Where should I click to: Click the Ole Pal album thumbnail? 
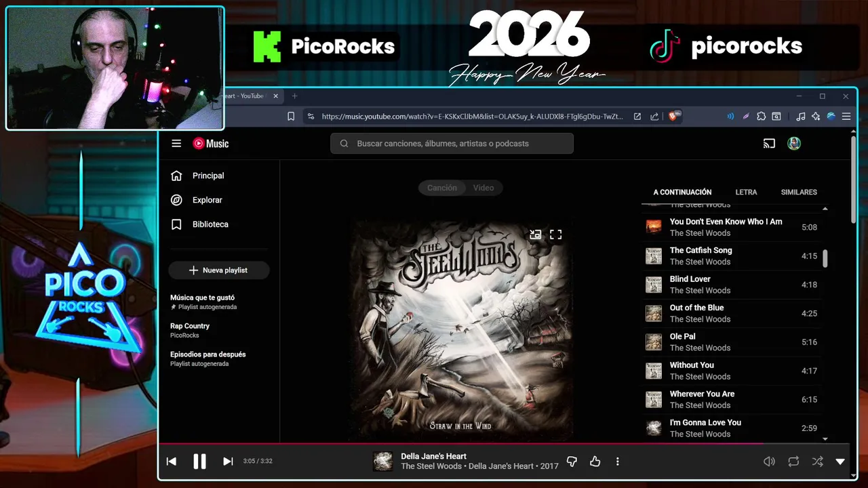(654, 342)
